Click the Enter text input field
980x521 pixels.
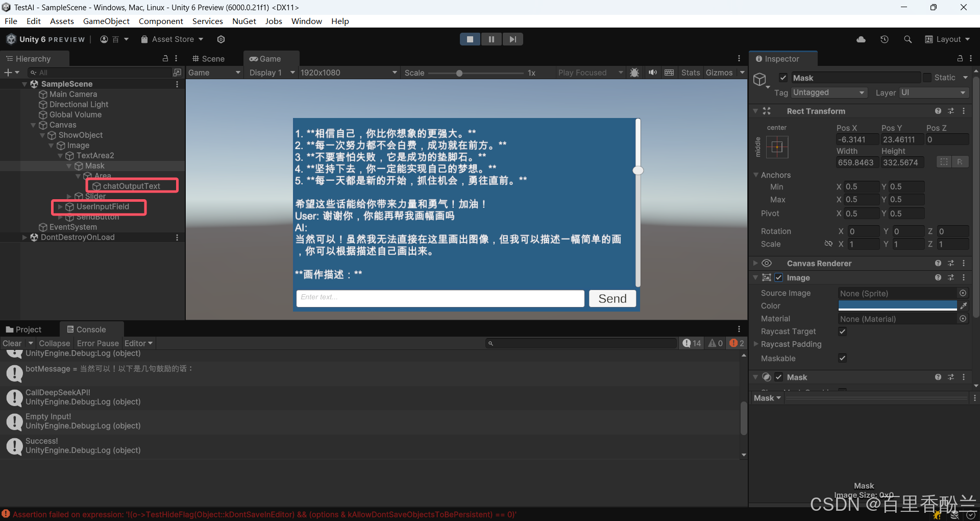[x=440, y=298]
